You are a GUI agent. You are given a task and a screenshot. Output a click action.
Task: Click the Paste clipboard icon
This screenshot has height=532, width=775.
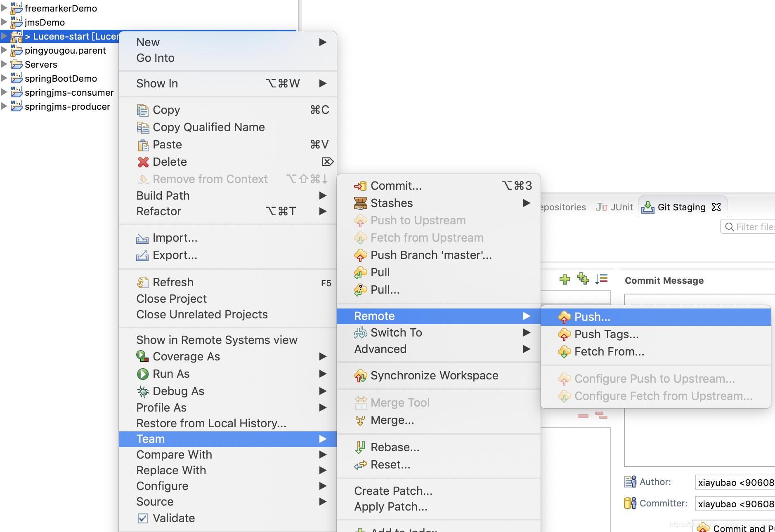click(x=142, y=145)
